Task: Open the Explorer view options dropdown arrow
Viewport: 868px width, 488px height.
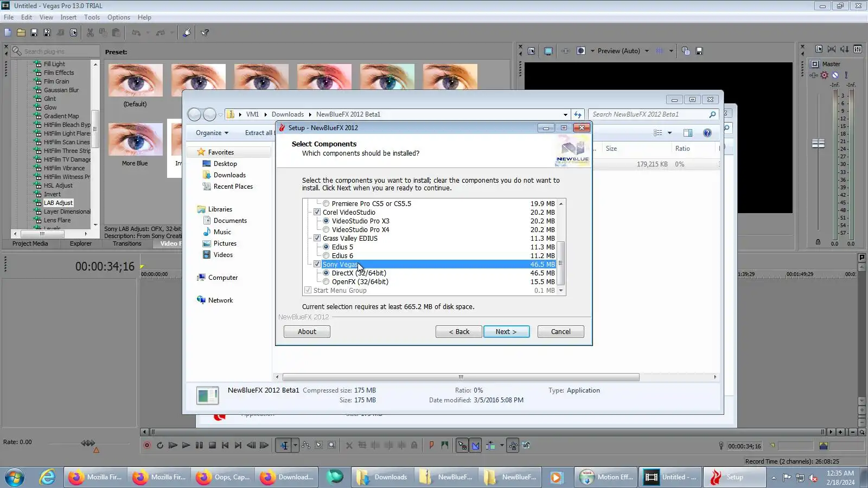Action: tap(669, 133)
